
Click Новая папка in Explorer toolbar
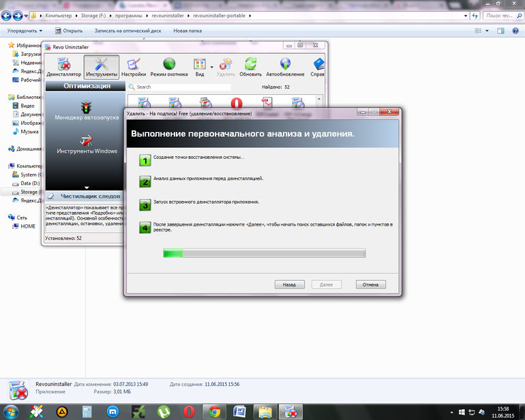187,31
